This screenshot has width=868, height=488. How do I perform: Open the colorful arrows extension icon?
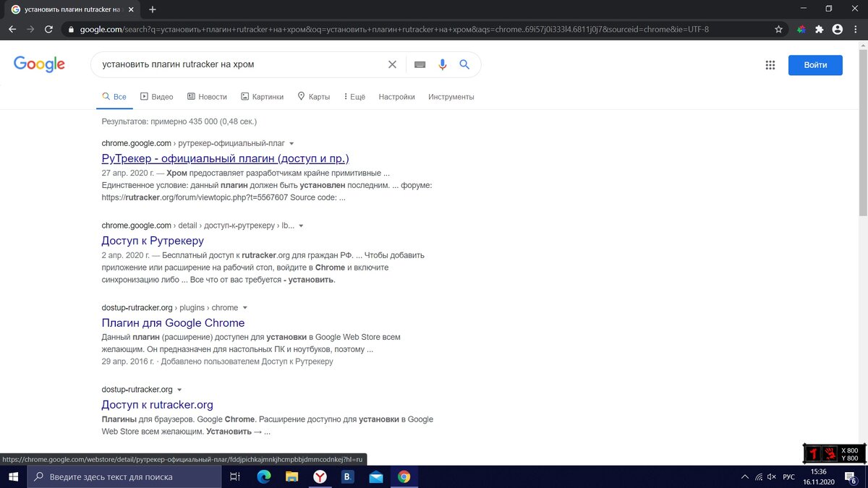pyautogui.click(x=801, y=30)
